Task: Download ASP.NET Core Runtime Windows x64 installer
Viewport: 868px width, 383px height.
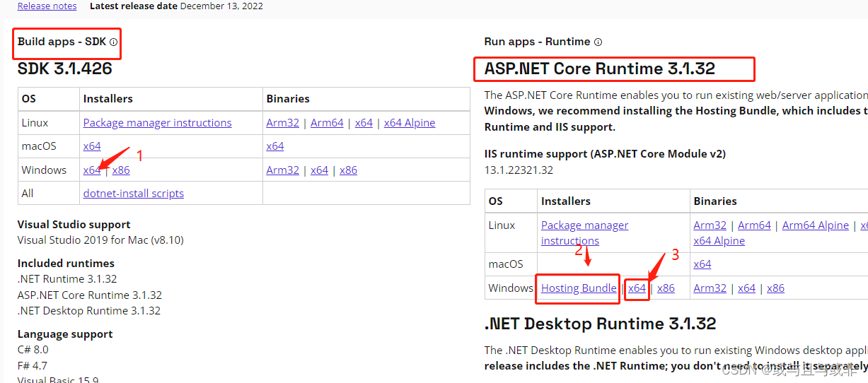Action: pyautogui.click(x=637, y=288)
